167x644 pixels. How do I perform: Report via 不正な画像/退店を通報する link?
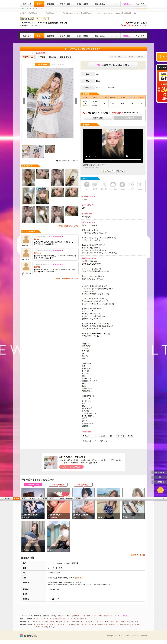point(67,161)
